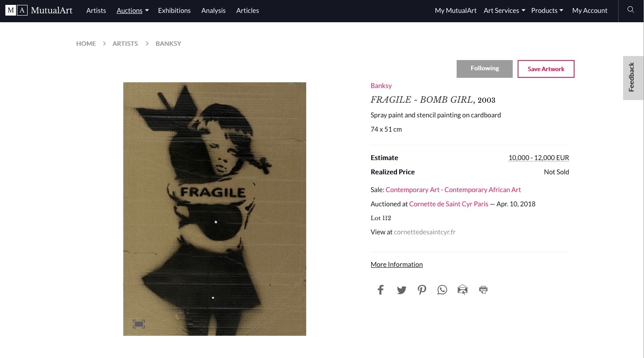
Task: Expand the Products dropdown
Action: pos(547,10)
